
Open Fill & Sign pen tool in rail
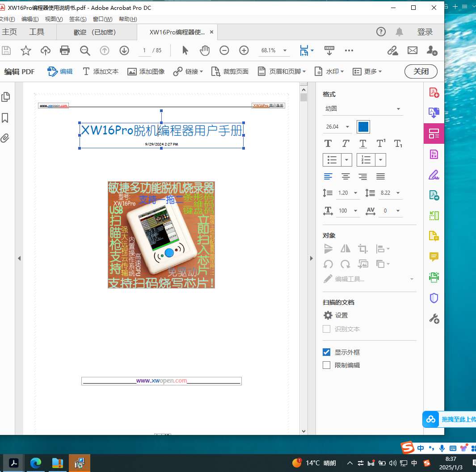tap(434, 175)
